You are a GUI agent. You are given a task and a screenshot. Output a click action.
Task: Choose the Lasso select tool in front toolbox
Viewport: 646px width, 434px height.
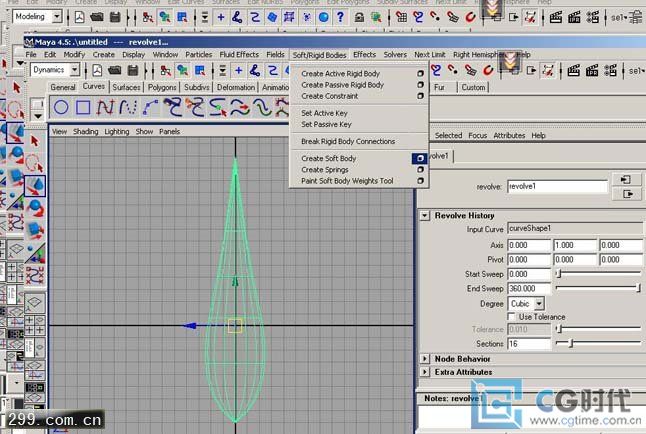35,163
